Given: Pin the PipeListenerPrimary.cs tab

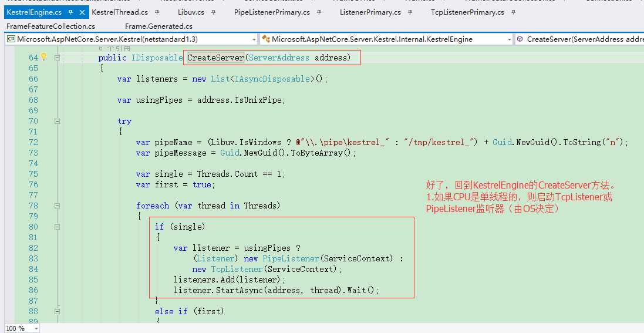Looking at the screenshot, I should pyautogui.click(x=319, y=12).
